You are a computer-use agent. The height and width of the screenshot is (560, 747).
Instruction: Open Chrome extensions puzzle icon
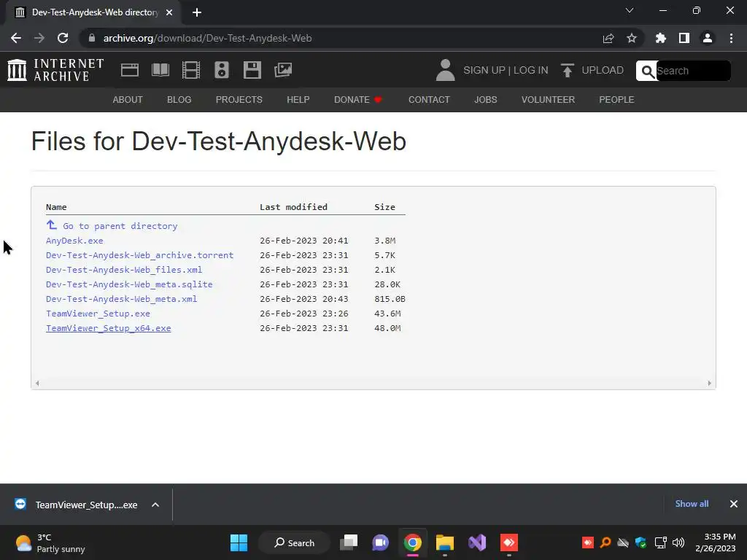pos(661,38)
